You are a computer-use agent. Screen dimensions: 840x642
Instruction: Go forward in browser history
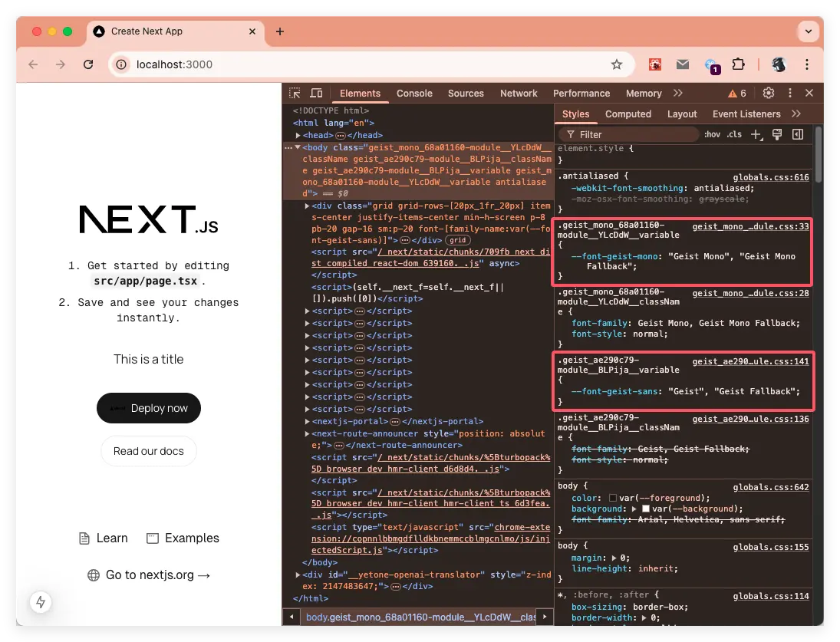[x=61, y=64]
